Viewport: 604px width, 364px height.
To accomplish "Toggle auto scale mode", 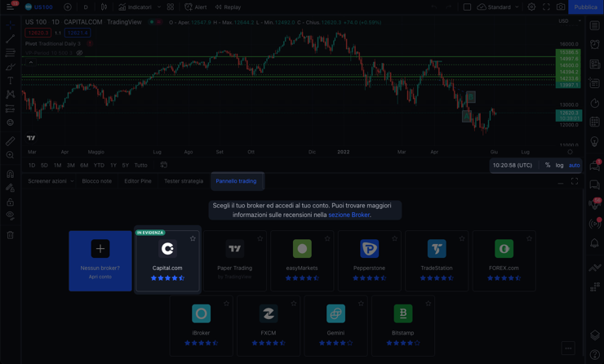I will coord(574,165).
